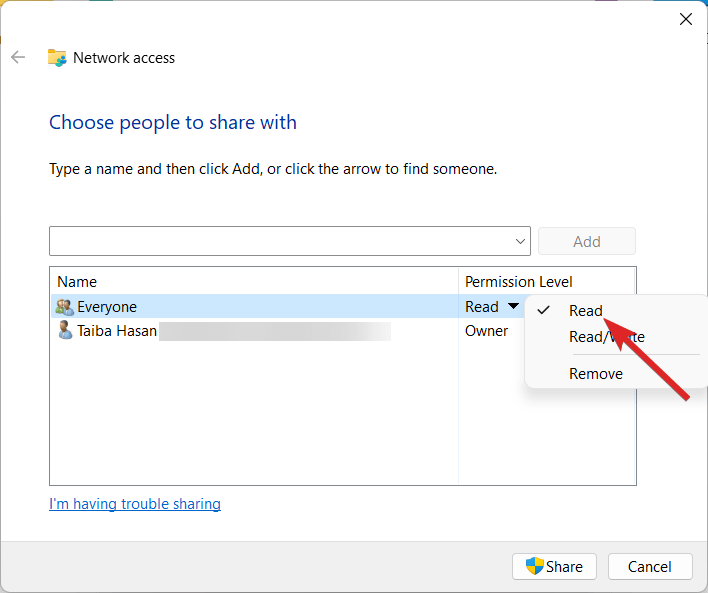Select the Taiba Hasan name in the list
Image resolution: width=708 pixels, height=593 pixels.
click(x=117, y=331)
